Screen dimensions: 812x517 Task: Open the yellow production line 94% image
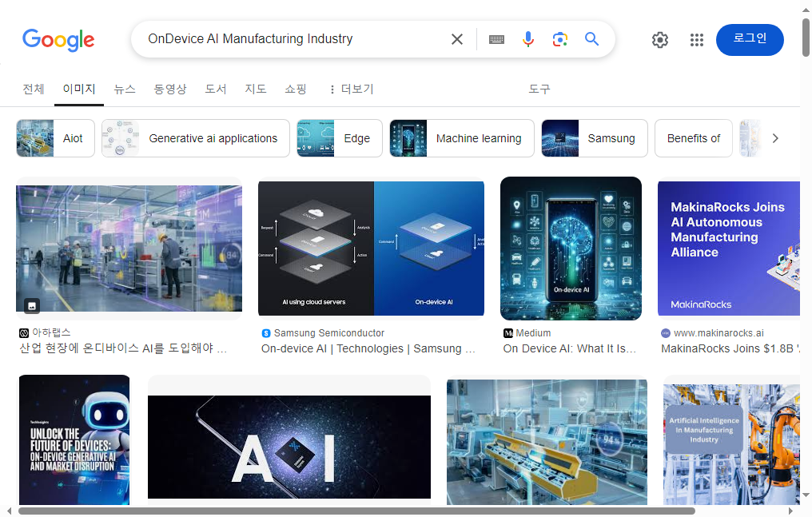click(547, 442)
